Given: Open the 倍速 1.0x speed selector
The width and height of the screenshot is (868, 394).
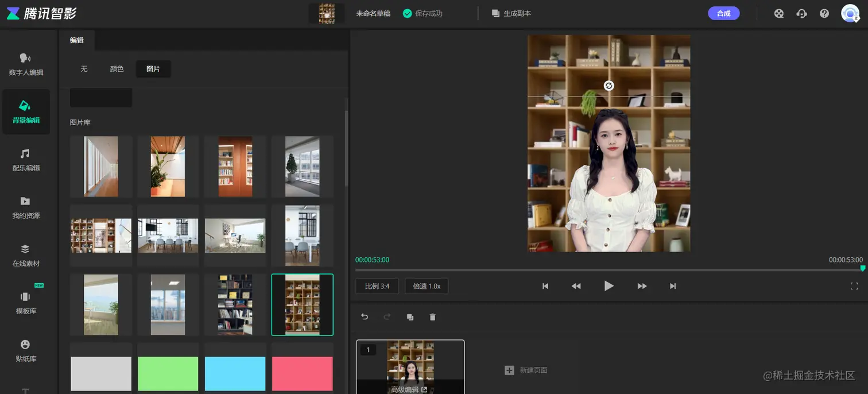Looking at the screenshot, I should click(427, 286).
